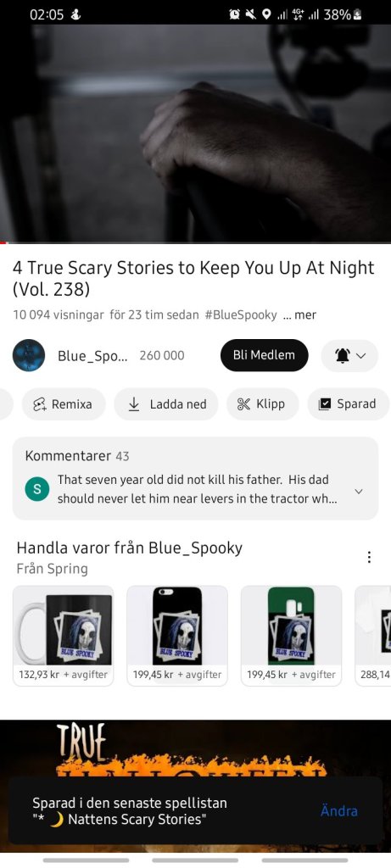The image size is (391, 868).
Task: Select the green phone case product
Action: [x=291, y=636]
